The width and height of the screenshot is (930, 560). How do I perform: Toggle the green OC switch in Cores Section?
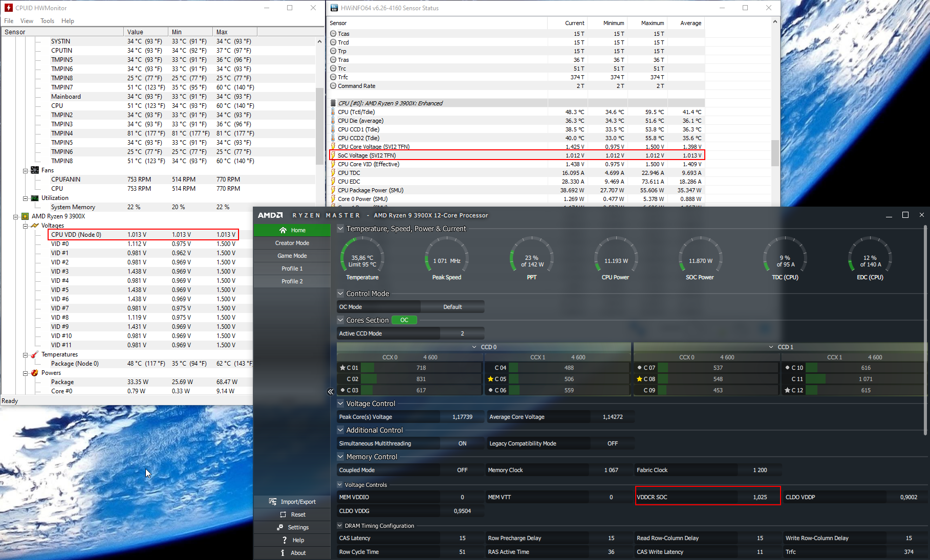point(404,320)
